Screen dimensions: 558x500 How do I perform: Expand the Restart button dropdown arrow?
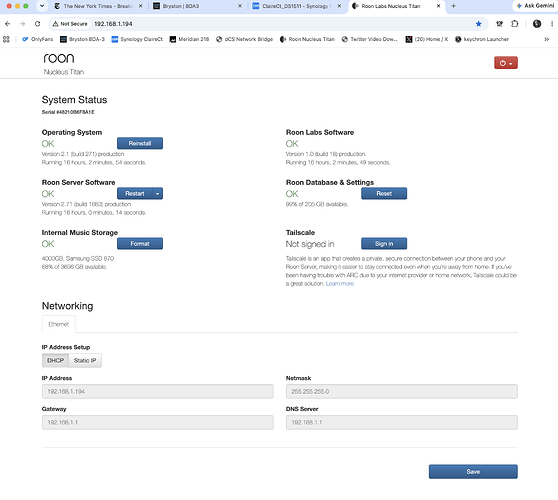point(157,194)
